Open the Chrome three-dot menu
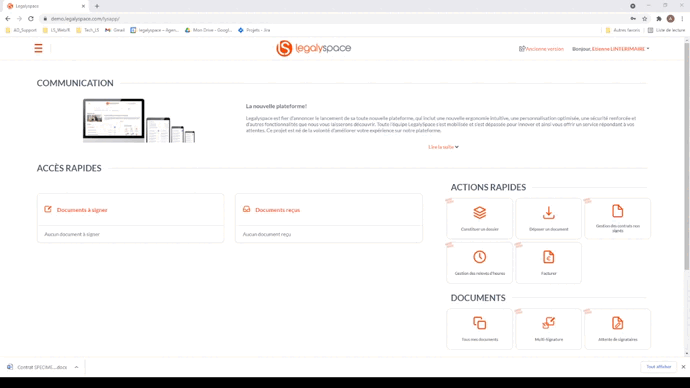The width and height of the screenshot is (690, 388). [683, 18]
